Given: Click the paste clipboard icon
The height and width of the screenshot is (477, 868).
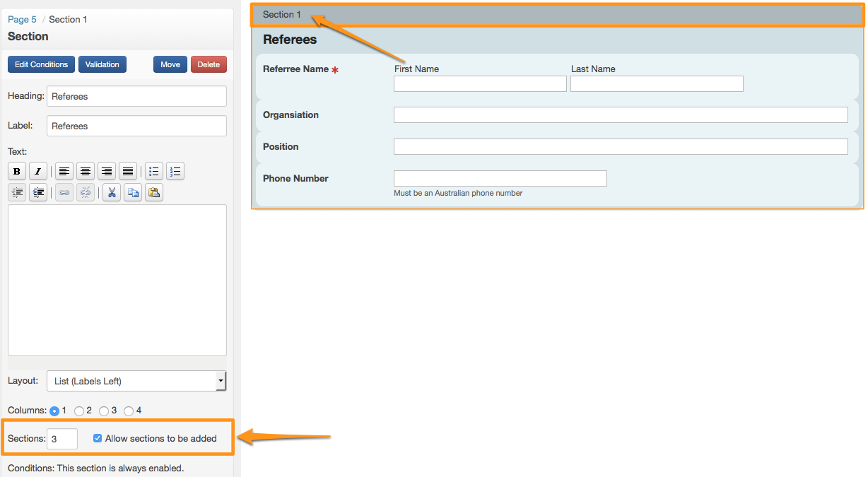Looking at the screenshot, I should click(154, 192).
